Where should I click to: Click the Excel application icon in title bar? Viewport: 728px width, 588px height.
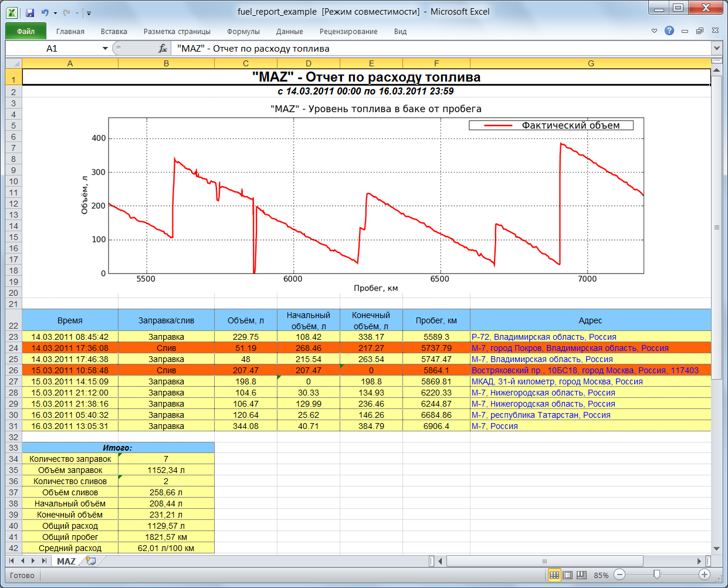[12, 12]
